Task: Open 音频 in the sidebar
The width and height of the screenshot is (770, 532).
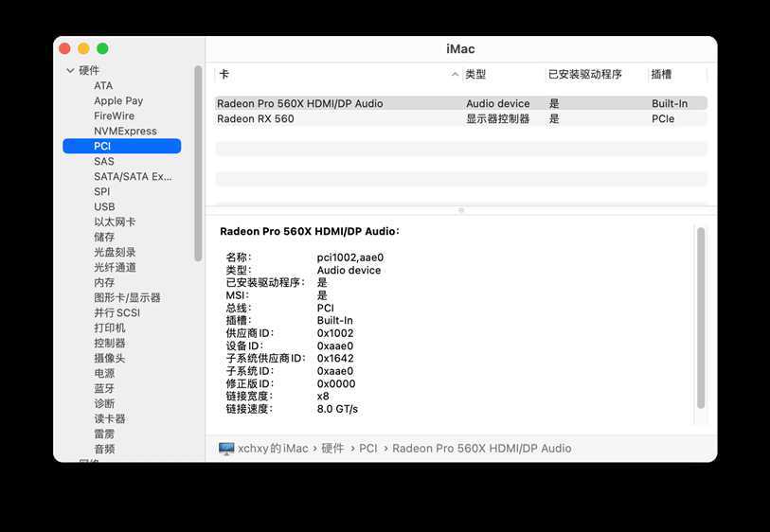Action: [x=103, y=449]
